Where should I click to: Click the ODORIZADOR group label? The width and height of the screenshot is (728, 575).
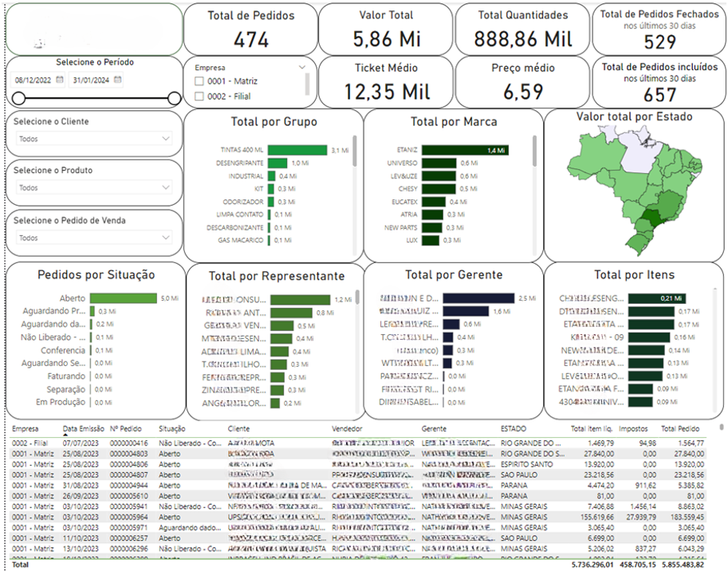243,202
